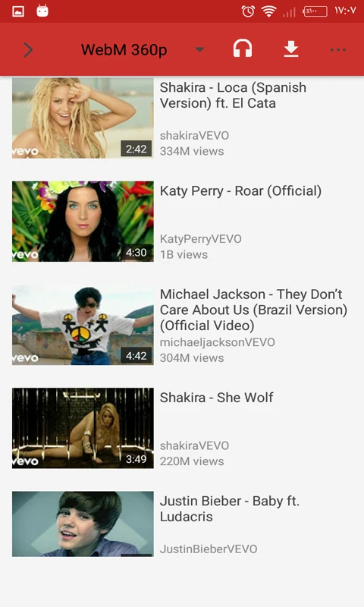
Task: Open Shakira She Wolf video title
Action: click(216, 398)
